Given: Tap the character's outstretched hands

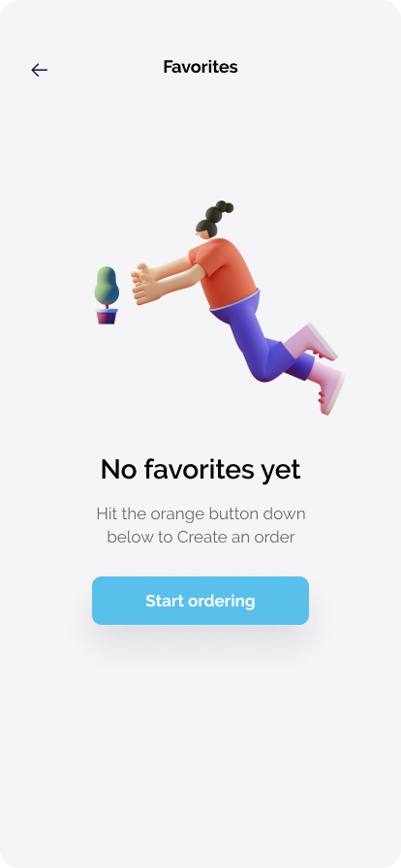Looking at the screenshot, I should coord(145,284).
